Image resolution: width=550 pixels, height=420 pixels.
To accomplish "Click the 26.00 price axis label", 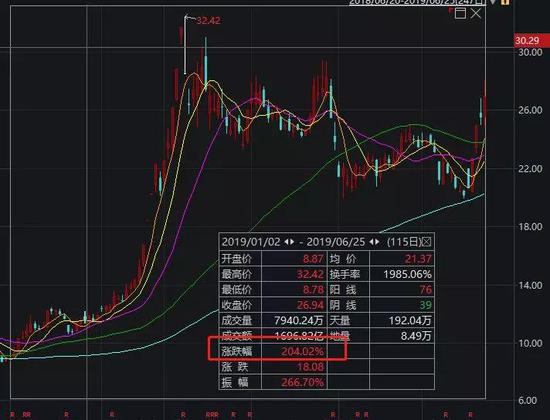I will point(530,110).
